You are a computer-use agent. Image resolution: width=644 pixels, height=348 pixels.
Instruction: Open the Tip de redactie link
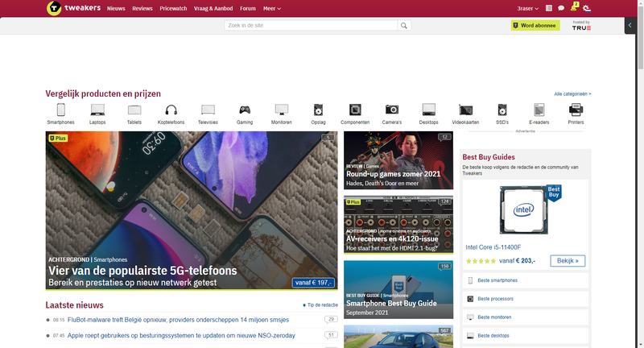click(x=320, y=304)
